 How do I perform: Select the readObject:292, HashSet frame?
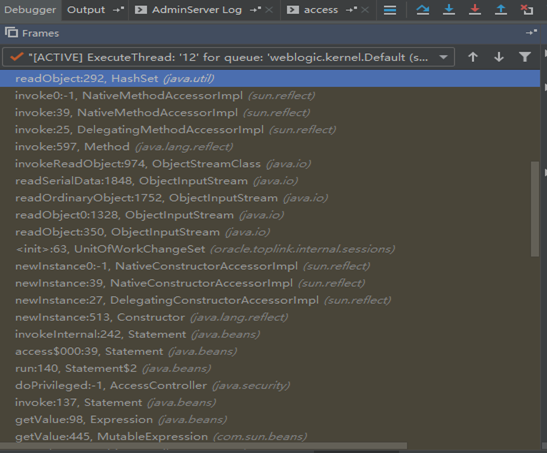(x=270, y=78)
